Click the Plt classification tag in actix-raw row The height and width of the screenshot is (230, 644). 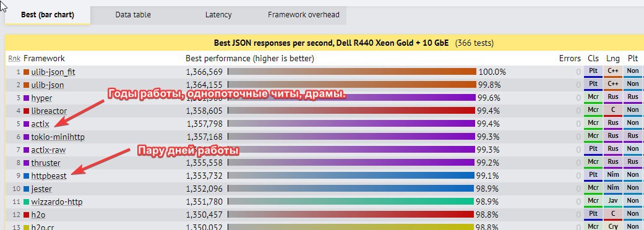(593, 150)
